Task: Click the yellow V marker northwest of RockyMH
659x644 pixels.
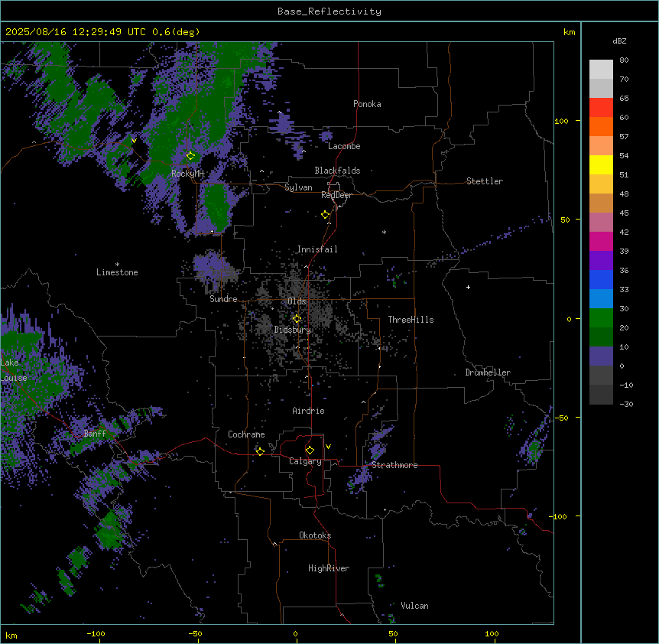Action: tap(134, 141)
